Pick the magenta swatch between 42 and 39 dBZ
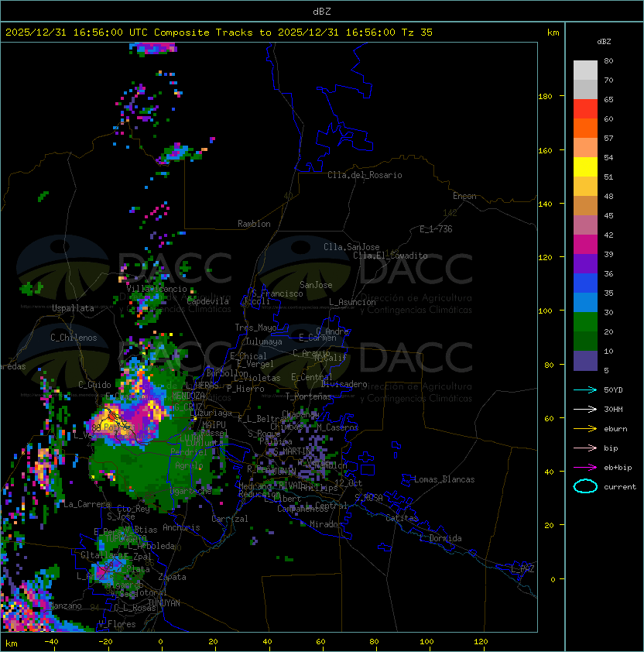 (x=585, y=245)
